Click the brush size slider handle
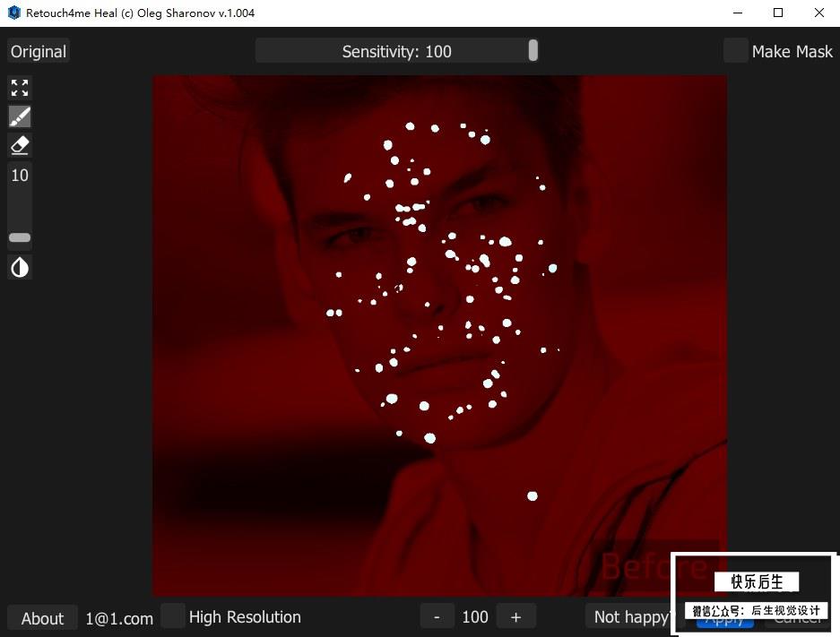This screenshot has height=637, width=840. pos(20,237)
